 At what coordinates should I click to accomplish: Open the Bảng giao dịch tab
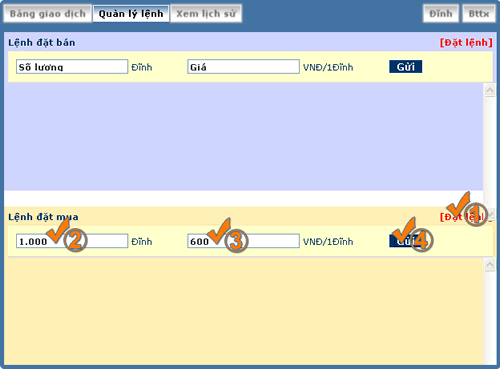click(x=48, y=14)
